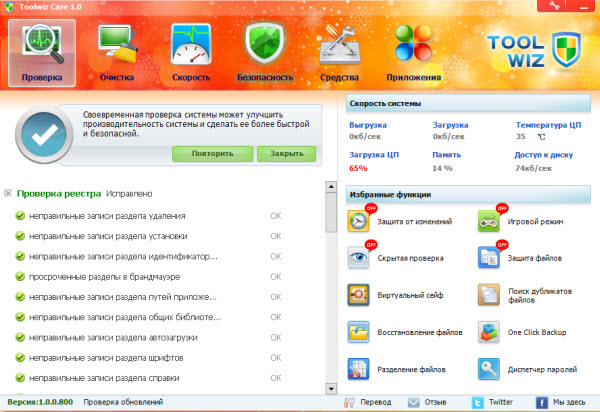Toggle OFF badge on Защита от изменений
The image size is (600, 412).
coord(371,208)
